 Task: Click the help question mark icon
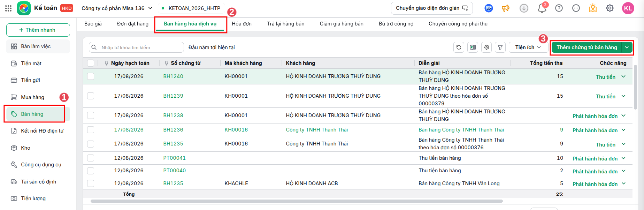(559, 8)
